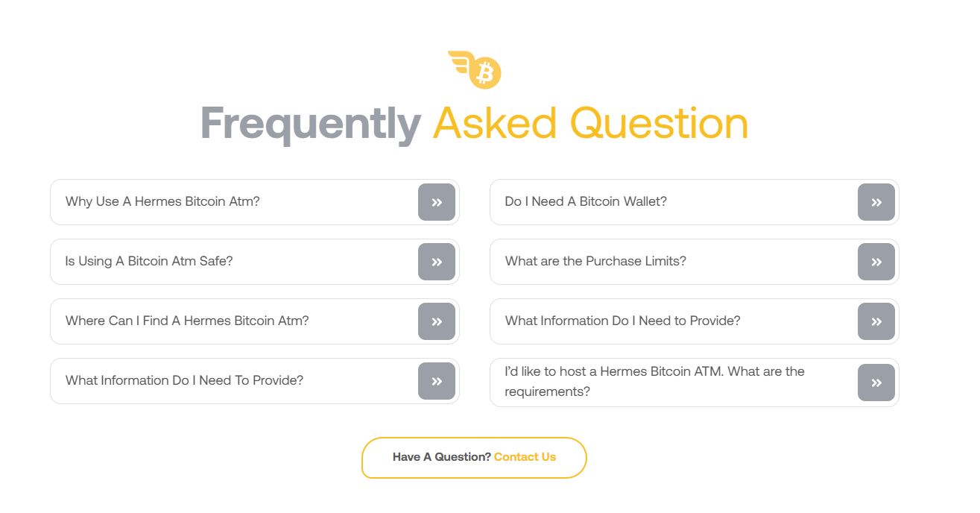
Task: Click arrow icon next to Do I Need A Bitcoin Wallet
Action: click(x=876, y=202)
